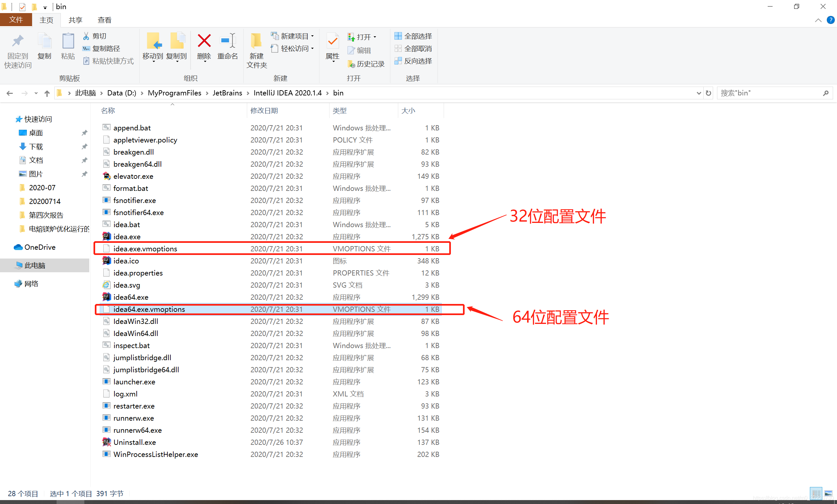Create a new folder
The image size is (837, 504).
(x=256, y=50)
